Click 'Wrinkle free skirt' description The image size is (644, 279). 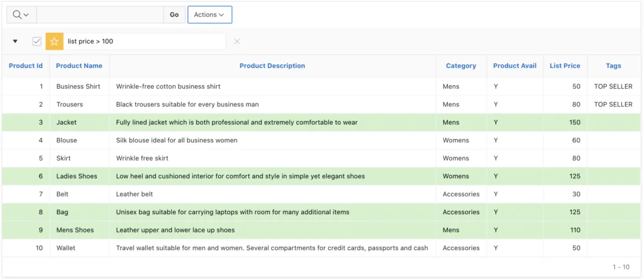(142, 158)
